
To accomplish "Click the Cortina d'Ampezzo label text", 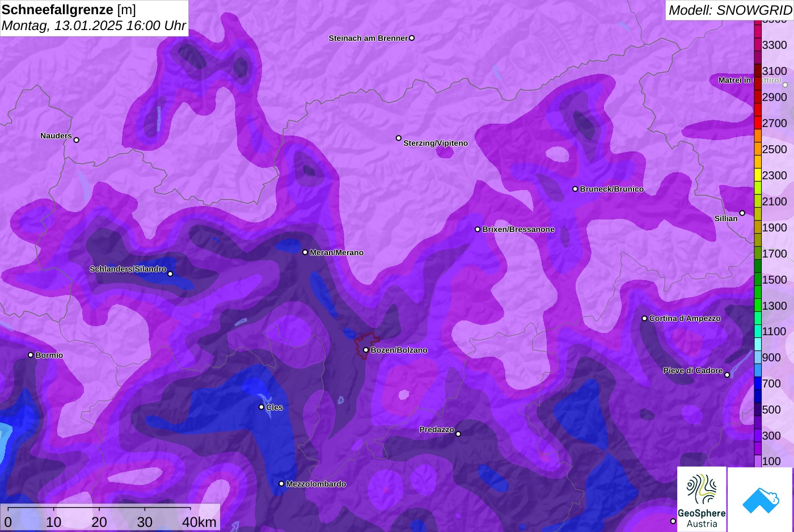I will pos(685,318).
